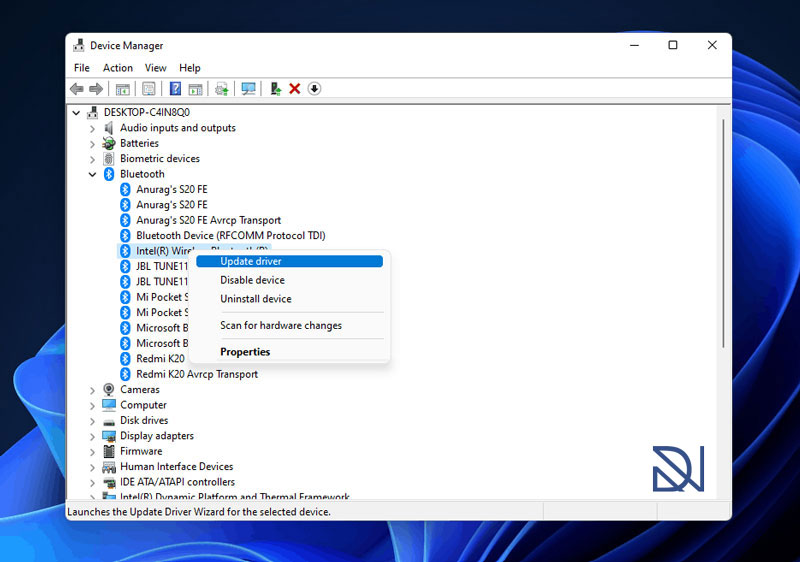Click the webcam icon next to Cameras

click(x=109, y=390)
